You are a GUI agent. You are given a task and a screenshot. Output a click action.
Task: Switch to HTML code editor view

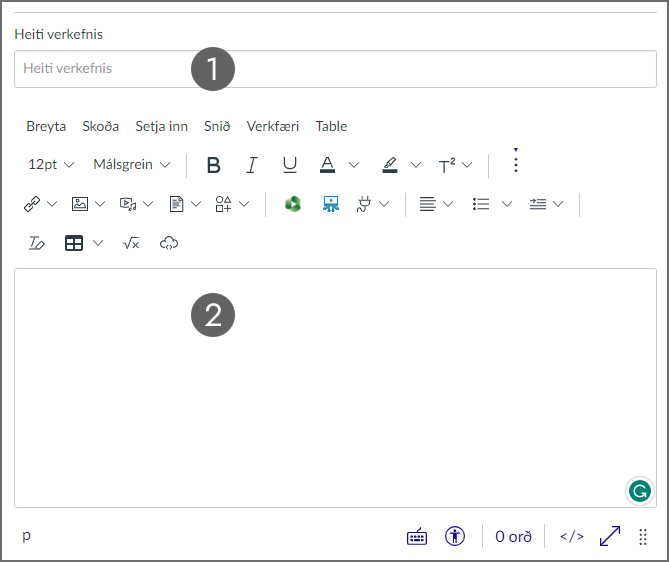pyautogui.click(x=571, y=536)
